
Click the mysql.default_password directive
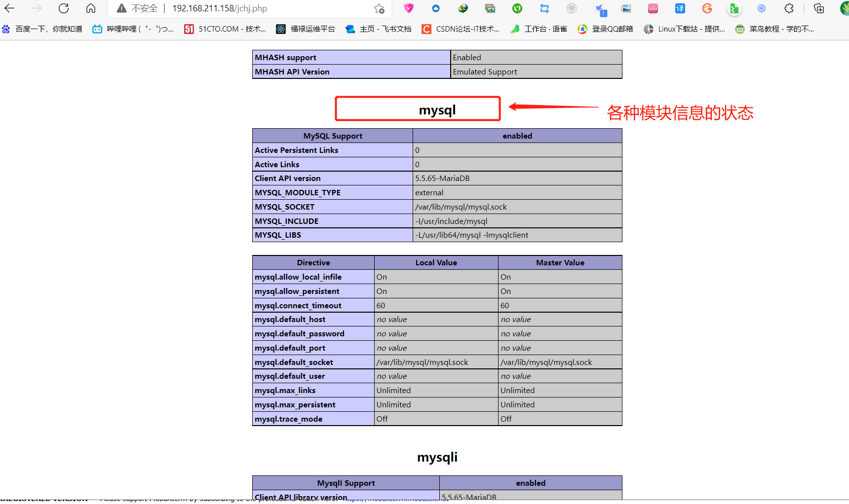click(300, 334)
